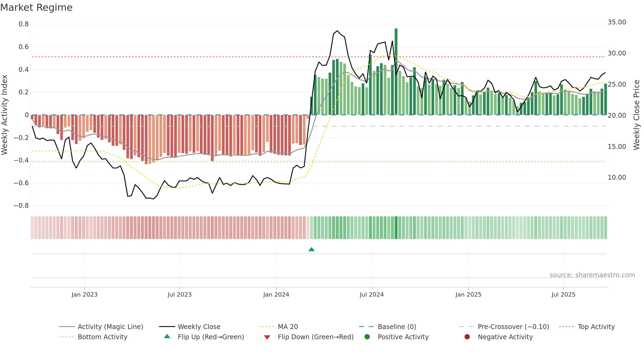The image size is (644, 362).
Task: Click the Market Regime chart title
Action: point(36,8)
